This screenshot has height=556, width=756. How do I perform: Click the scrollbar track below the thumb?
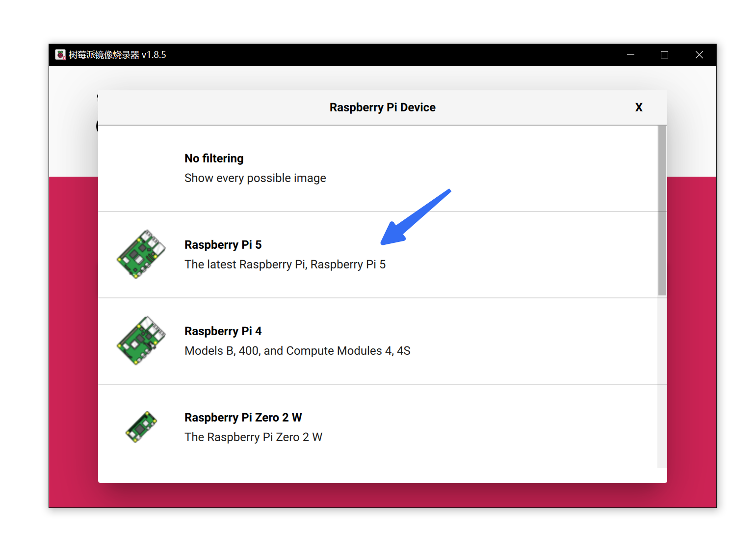[x=662, y=382]
